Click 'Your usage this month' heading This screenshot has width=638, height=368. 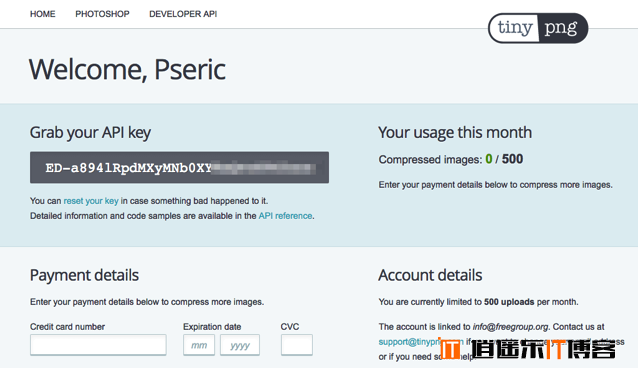[455, 133]
